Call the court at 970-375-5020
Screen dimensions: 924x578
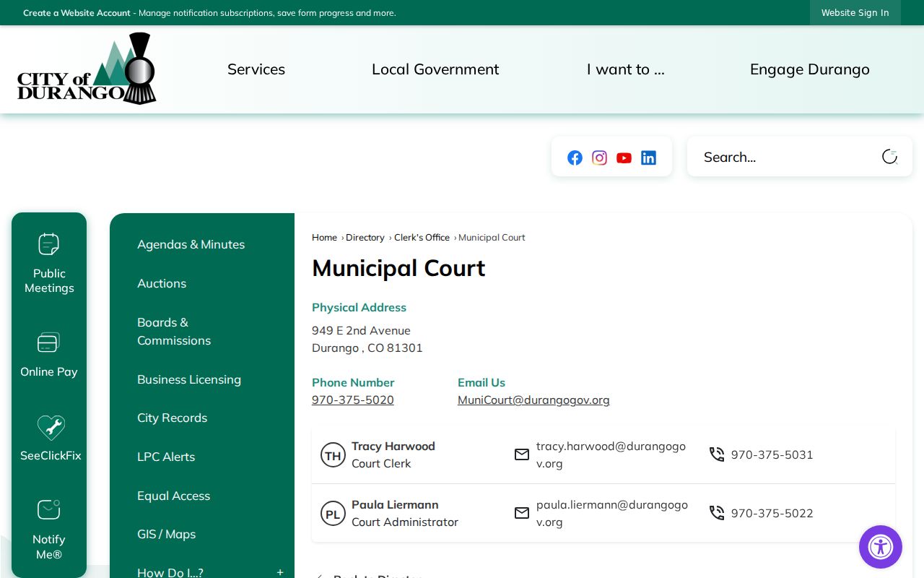coord(353,400)
